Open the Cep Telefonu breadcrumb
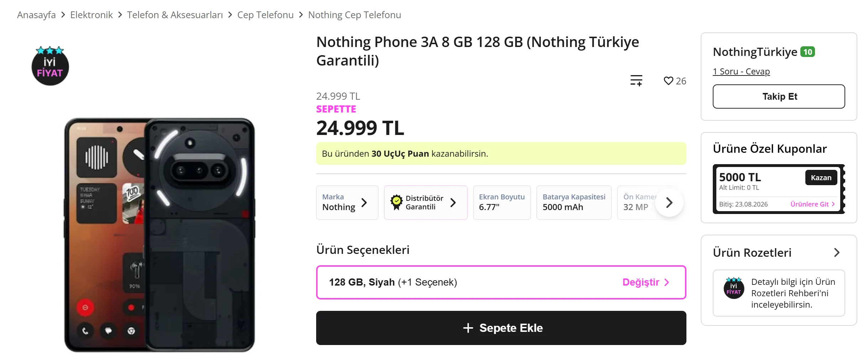Image resolution: width=868 pixels, height=355 pixels. pos(265,15)
